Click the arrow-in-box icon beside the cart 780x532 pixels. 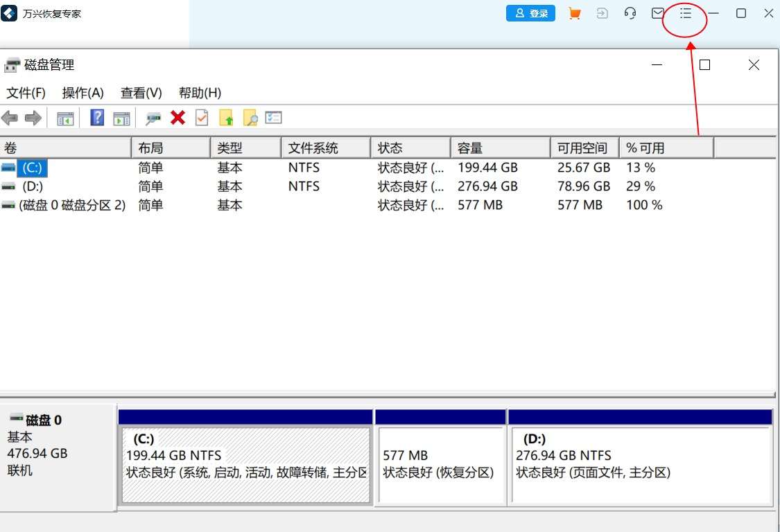[602, 13]
